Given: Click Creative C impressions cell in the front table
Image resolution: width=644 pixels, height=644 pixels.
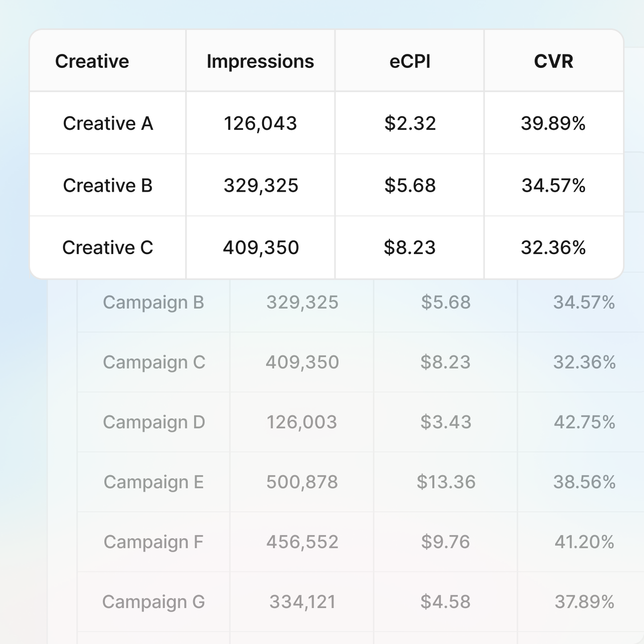Looking at the screenshot, I should click(x=261, y=247).
